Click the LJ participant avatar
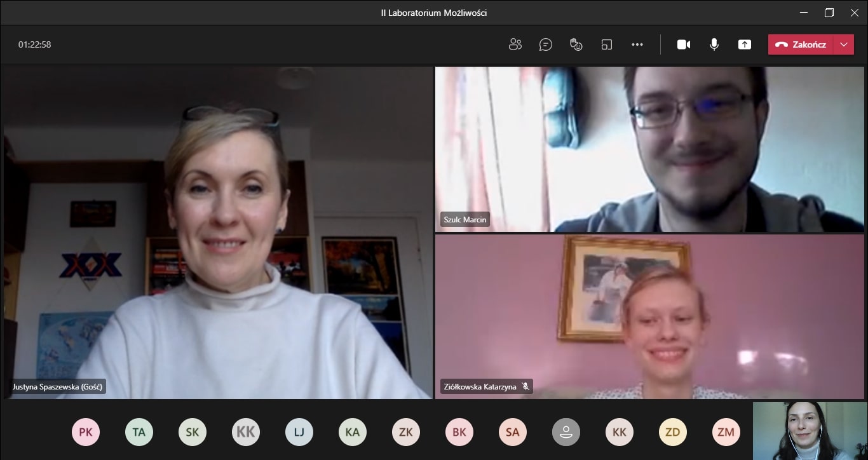This screenshot has width=868, height=460. [299, 433]
